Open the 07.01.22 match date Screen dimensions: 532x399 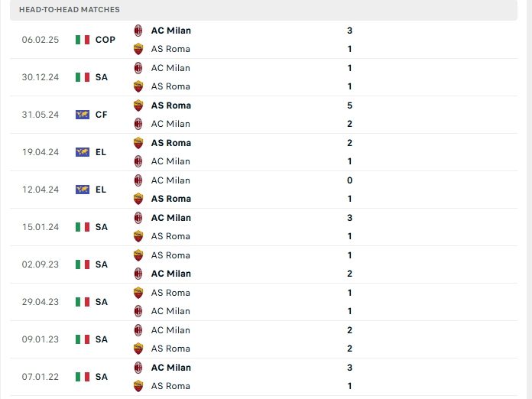[41, 377]
